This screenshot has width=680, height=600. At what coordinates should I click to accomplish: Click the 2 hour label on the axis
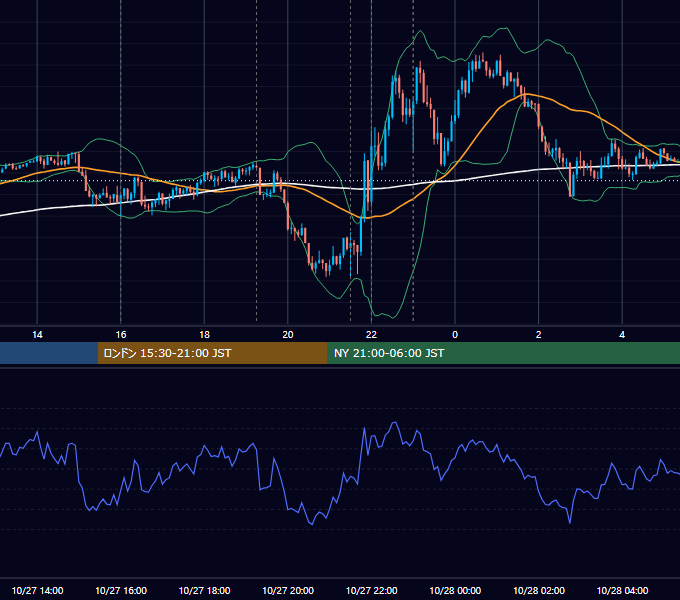pyautogui.click(x=539, y=335)
